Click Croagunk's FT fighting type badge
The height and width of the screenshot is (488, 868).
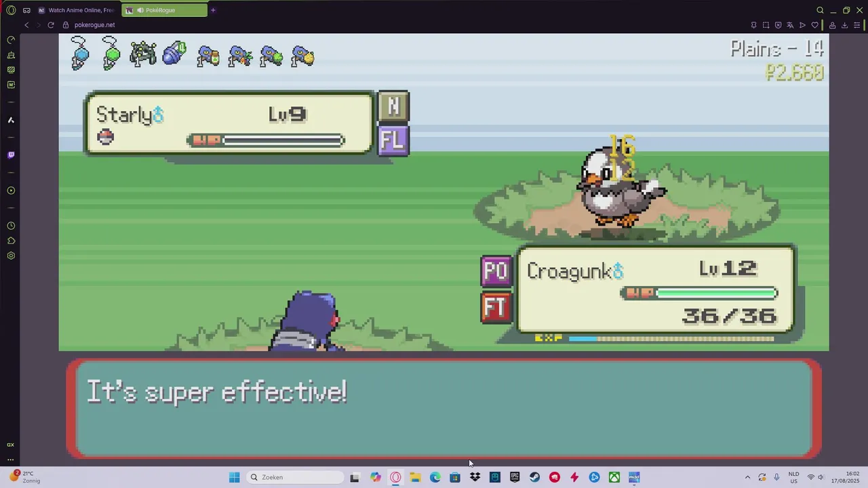(x=496, y=308)
